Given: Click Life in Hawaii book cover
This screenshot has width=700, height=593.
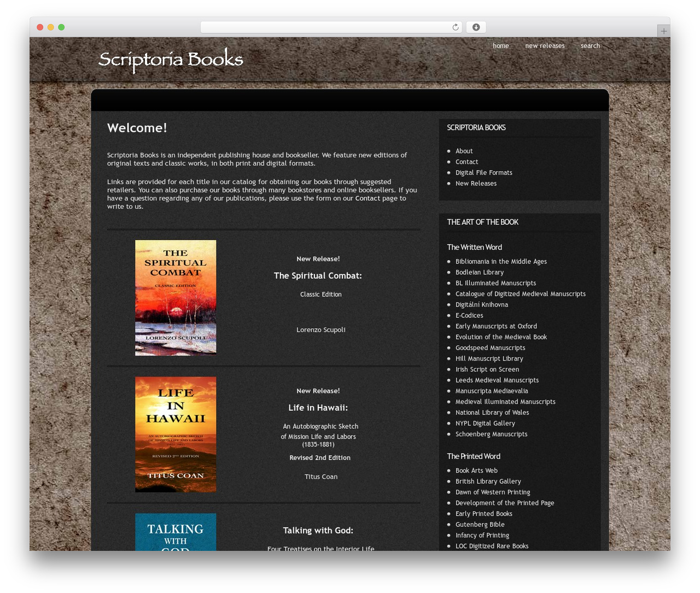Looking at the screenshot, I should [x=176, y=434].
